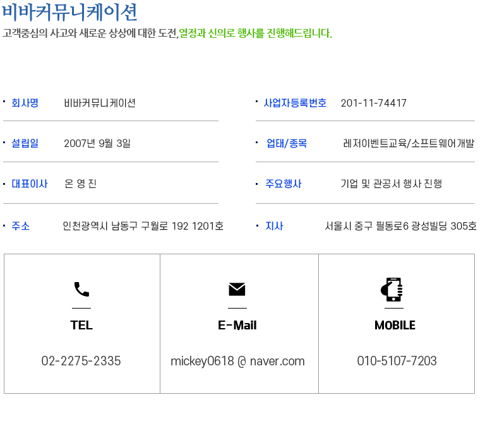Click the mobile phone in hand icon
The height and width of the screenshot is (448, 485).
click(x=392, y=289)
